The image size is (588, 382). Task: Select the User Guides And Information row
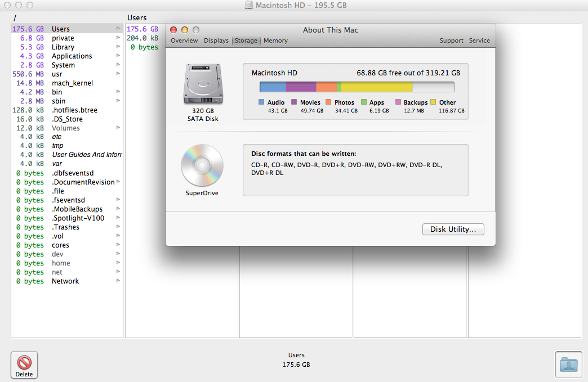pos(67,155)
